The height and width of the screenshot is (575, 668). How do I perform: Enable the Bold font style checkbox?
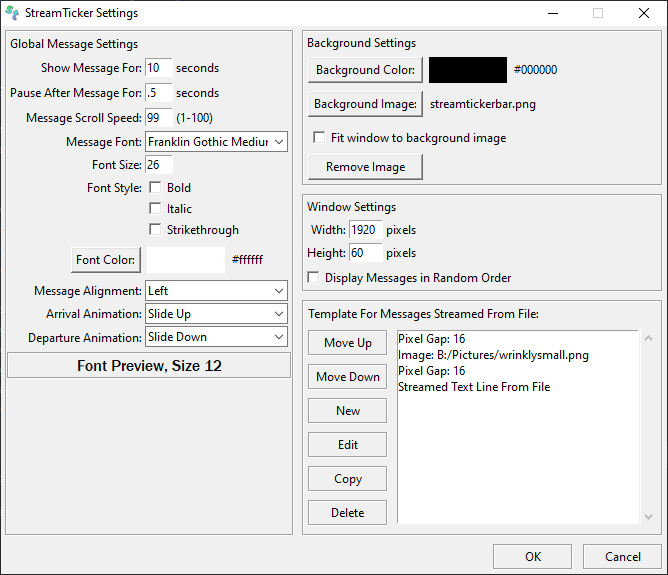point(155,187)
